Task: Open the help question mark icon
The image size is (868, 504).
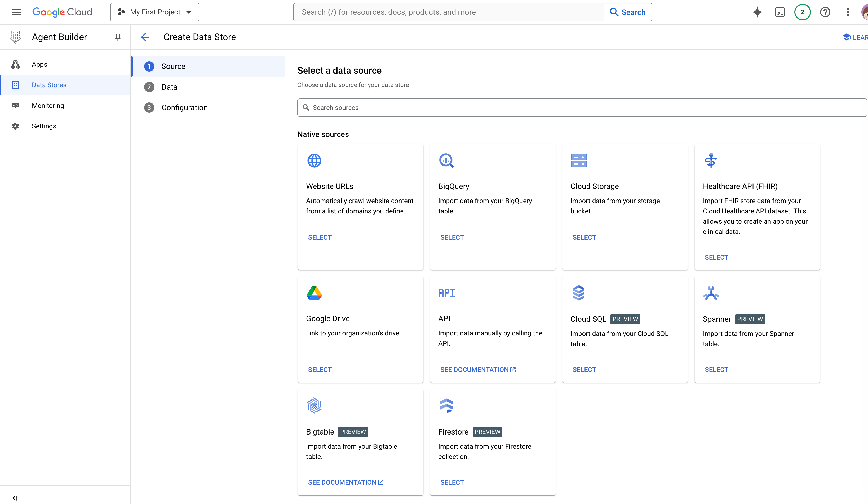Action: pos(825,12)
